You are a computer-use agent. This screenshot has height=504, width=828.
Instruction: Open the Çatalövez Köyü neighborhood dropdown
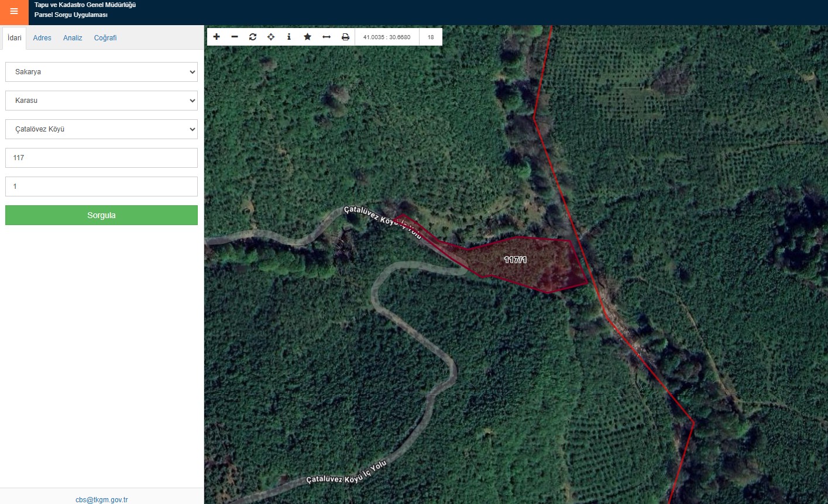[x=101, y=129]
